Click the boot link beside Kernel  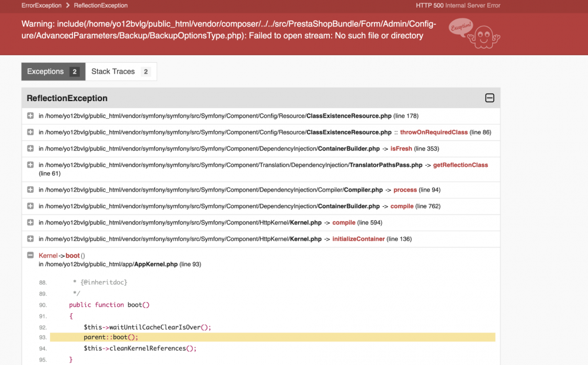72,255
